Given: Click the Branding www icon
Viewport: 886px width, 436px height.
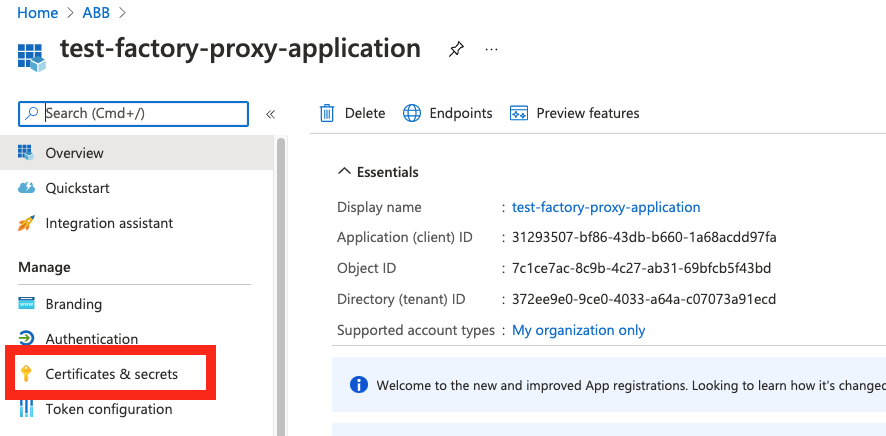Looking at the screenshot, I should click(27, 304).
